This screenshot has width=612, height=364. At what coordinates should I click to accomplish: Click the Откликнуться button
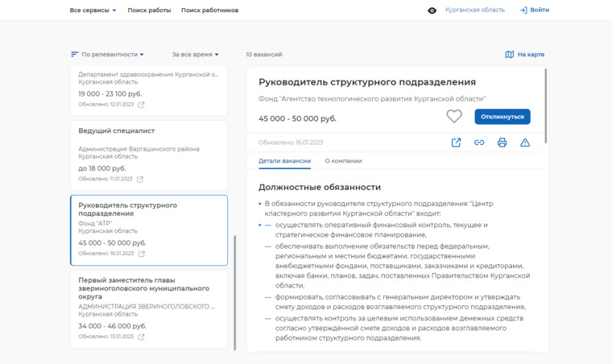point(502,117)
